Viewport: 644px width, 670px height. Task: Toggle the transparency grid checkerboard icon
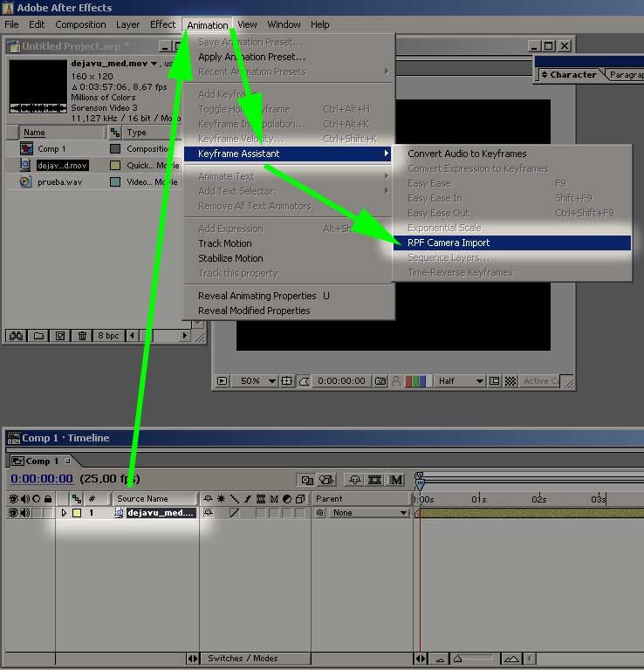click(510, 380)
